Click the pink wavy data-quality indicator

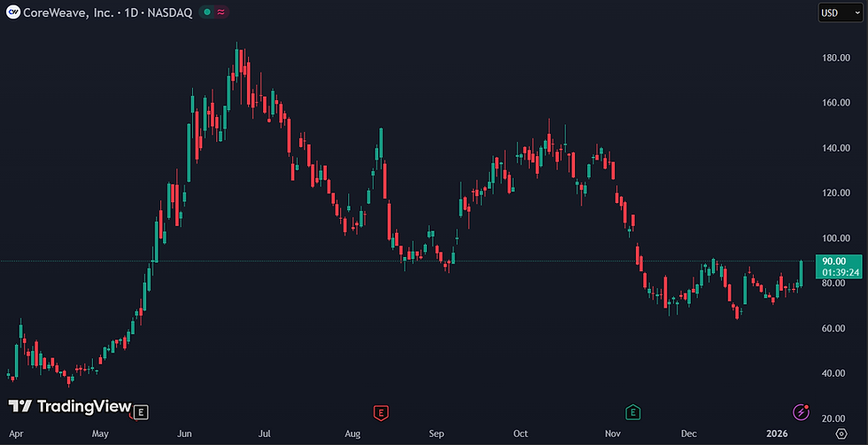(x=221, y=12)
